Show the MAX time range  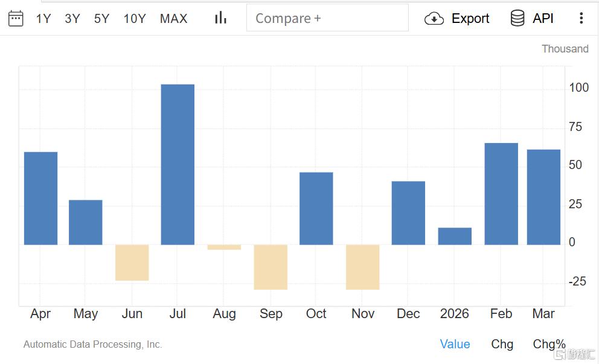coord(174,19)
